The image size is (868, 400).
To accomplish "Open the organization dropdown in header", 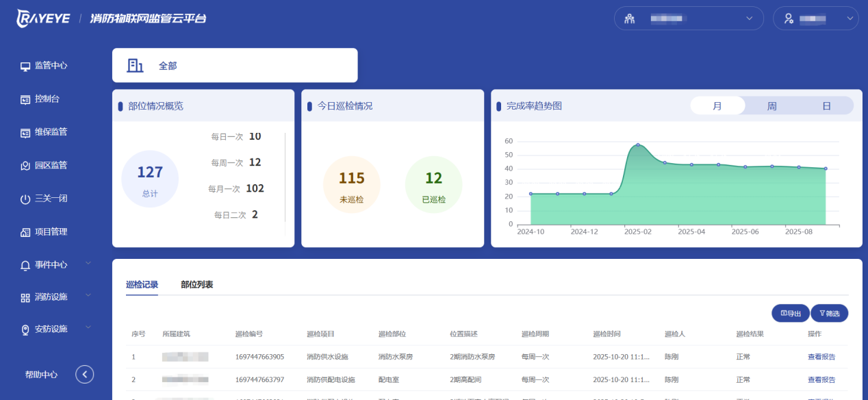I will coord(688,18).
